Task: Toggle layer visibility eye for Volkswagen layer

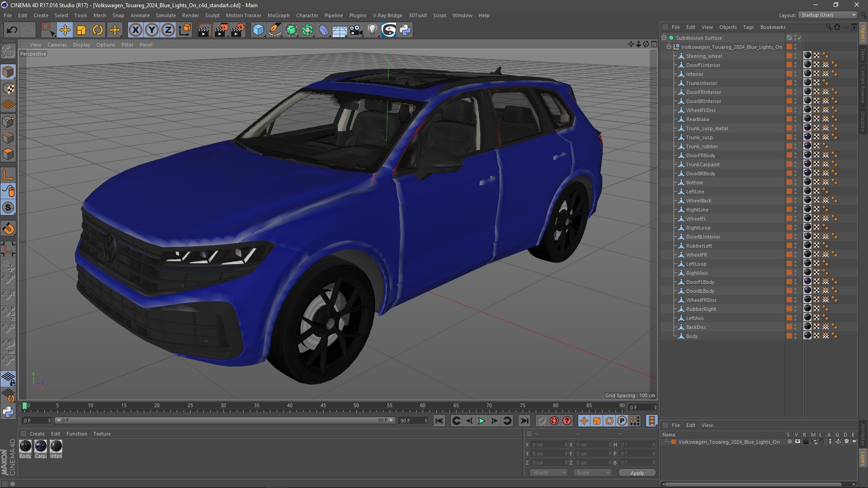Action: coord(797,442)
